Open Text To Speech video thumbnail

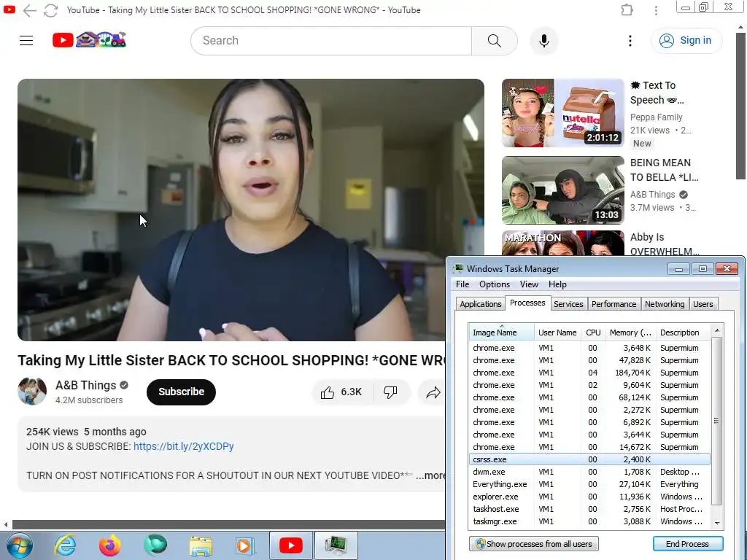coord(562,113)
